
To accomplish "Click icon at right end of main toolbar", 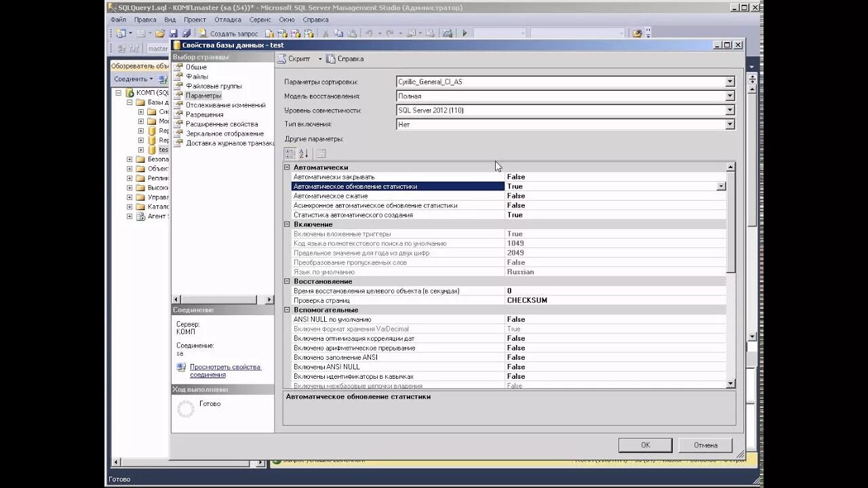I will pos(637,33).
